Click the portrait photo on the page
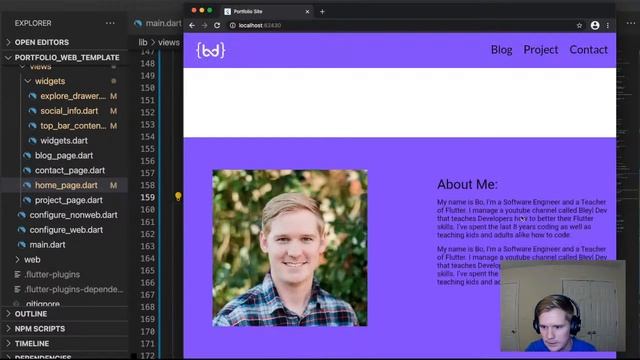Viewport: 640px width, 360px height. (290, 248)
